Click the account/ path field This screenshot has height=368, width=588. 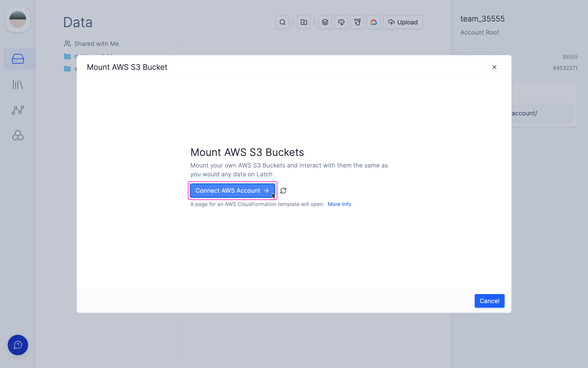click(x=542, y=113)
